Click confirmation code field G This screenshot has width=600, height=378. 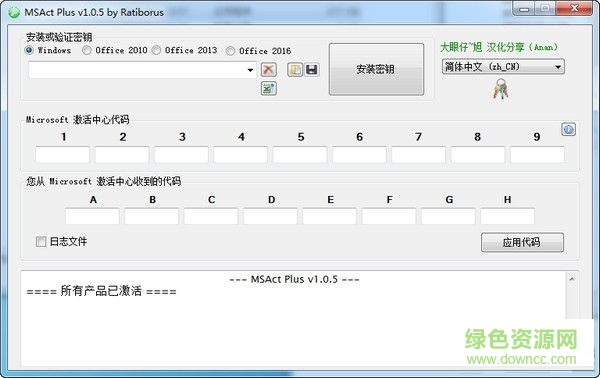tap(448, 217)
